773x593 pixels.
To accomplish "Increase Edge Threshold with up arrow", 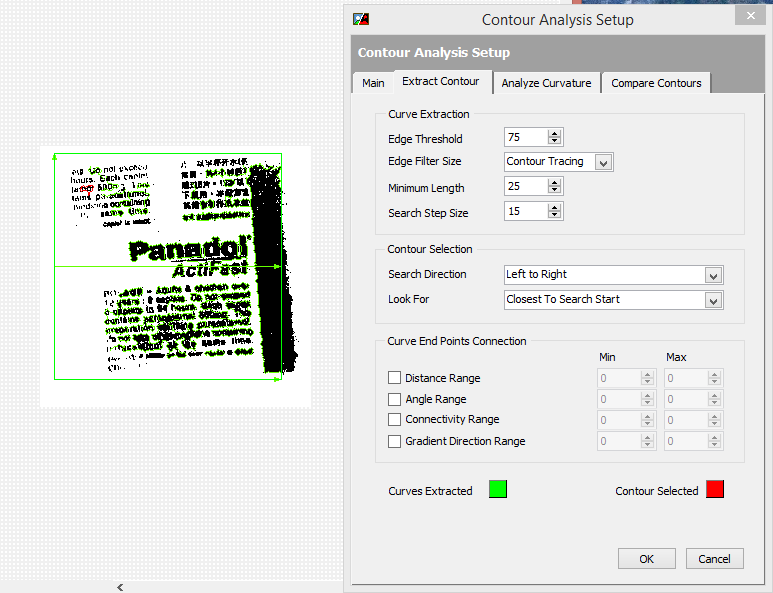I will pos(555,133).
